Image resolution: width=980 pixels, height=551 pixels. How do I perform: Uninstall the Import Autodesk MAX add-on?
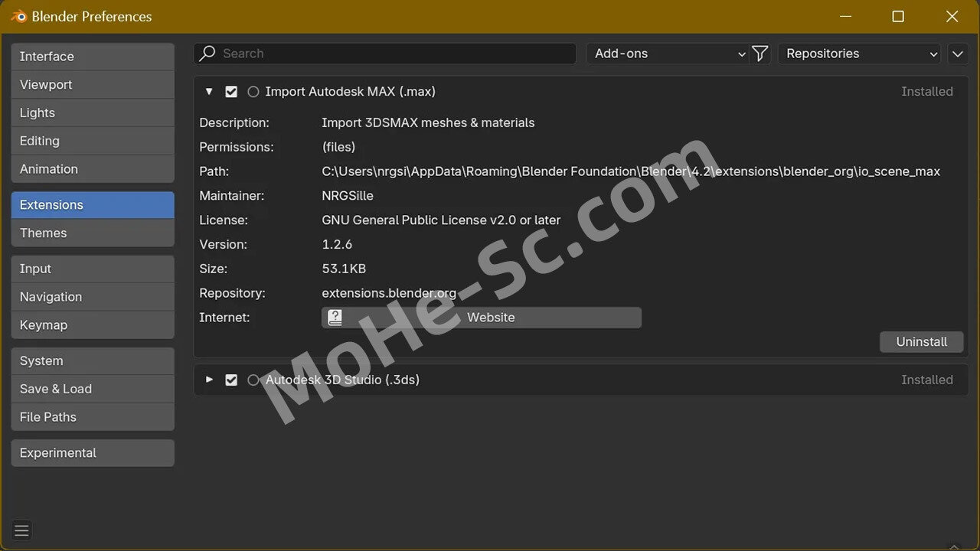pos(922,342)
